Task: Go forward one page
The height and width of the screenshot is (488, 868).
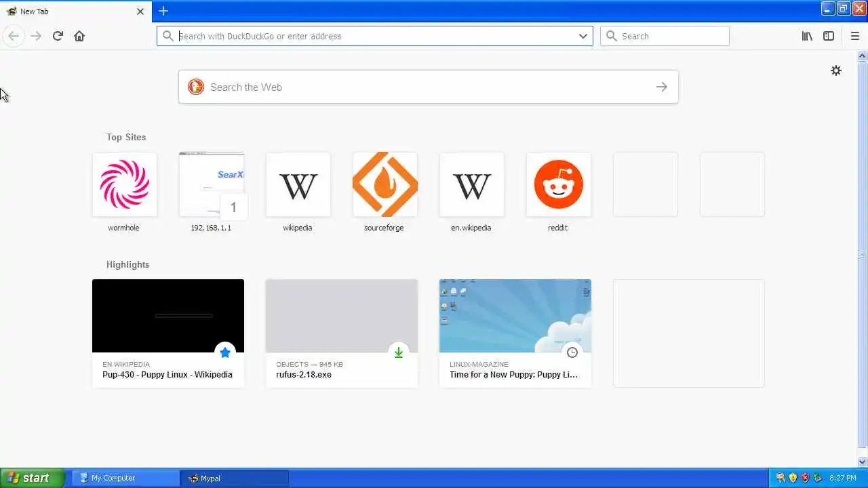Action: 36,36
